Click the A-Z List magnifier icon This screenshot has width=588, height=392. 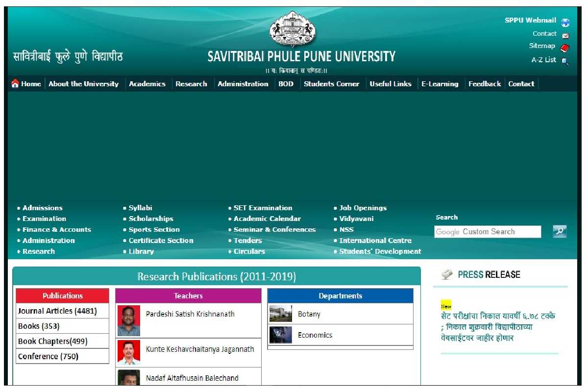[x=565, y=61]
